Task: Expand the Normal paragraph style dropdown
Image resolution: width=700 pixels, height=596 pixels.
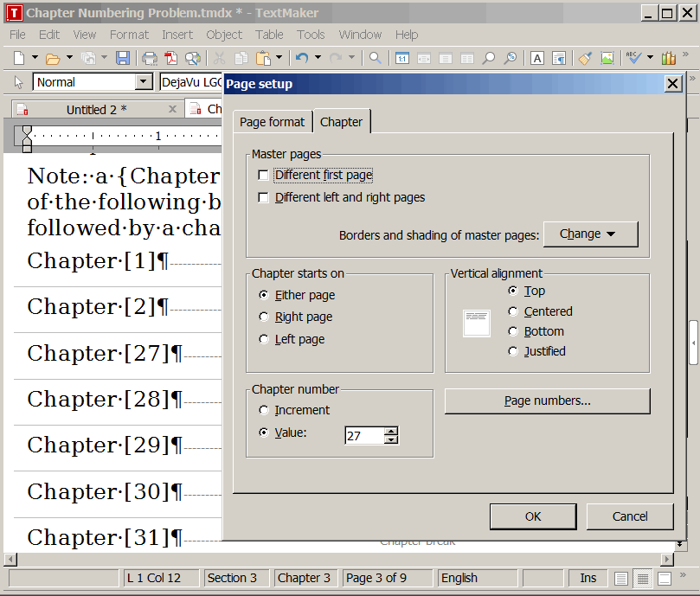Action: [x=144, y=82]
